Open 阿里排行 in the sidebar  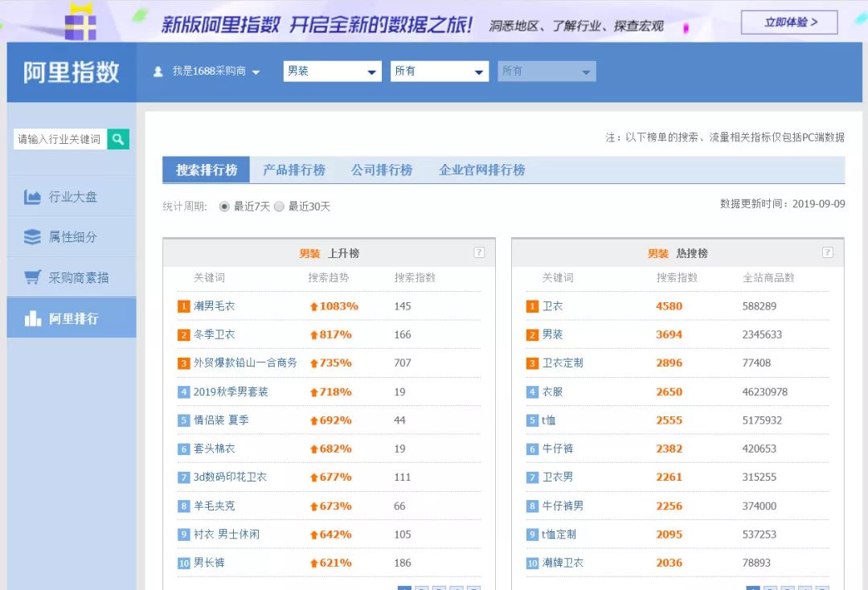click(x=72, y=318)
